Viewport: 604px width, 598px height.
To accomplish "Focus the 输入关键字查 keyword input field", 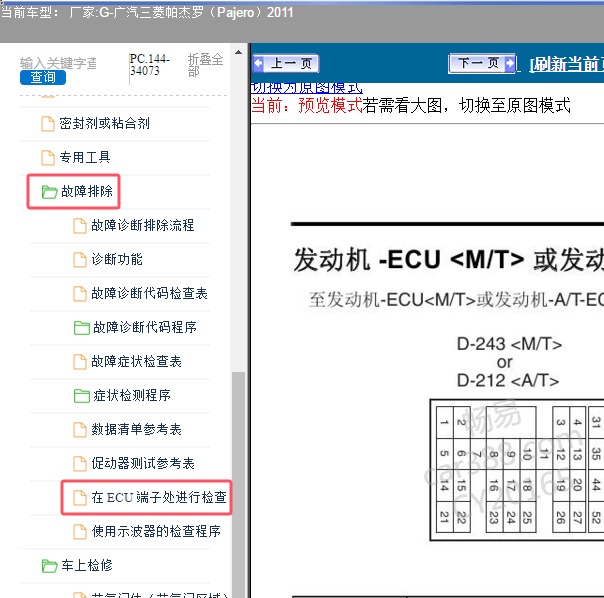I will [x=58, y=63].
